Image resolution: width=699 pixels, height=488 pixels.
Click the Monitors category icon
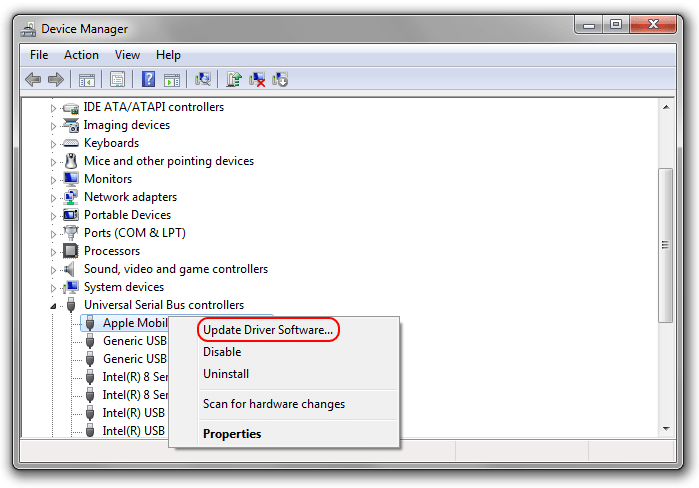(x=71, y=179)
